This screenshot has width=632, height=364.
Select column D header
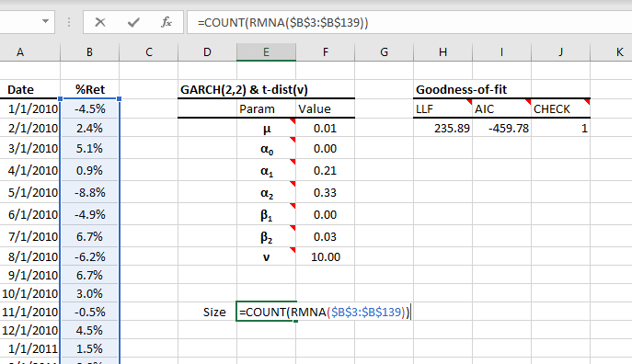207,52
